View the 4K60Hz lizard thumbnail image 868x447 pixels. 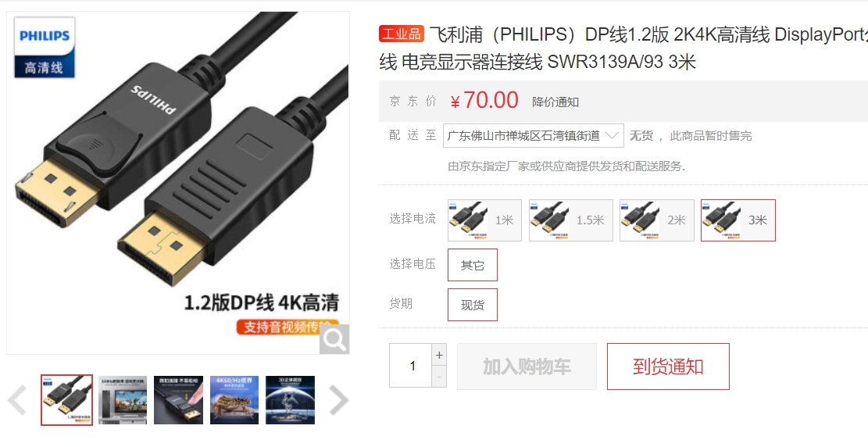click(234, 400)
